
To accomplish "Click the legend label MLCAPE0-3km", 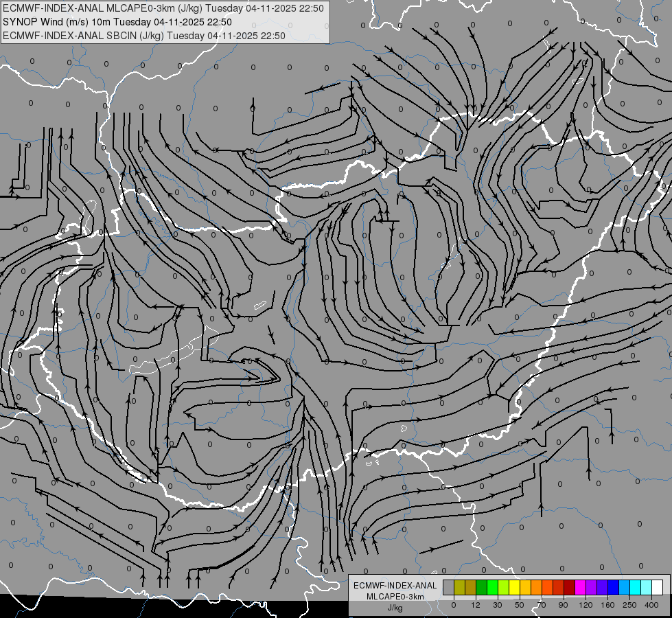I will coord(395,597).
